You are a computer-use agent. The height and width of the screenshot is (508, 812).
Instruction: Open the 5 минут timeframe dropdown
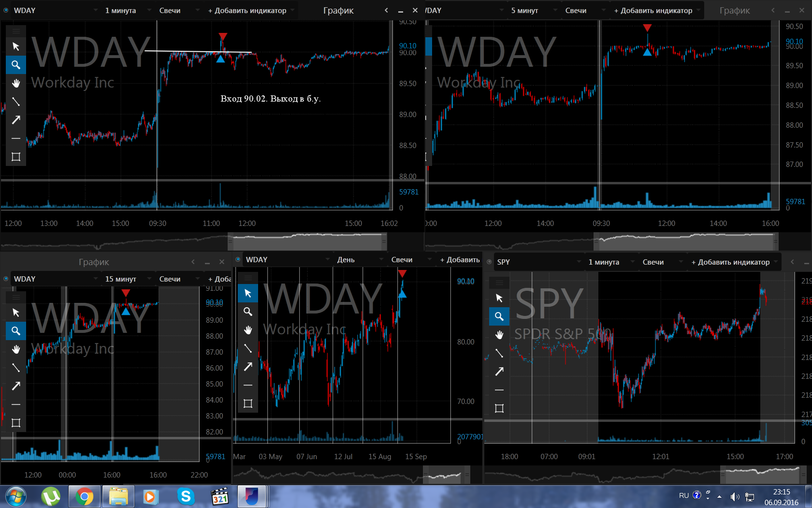point(534,10)
